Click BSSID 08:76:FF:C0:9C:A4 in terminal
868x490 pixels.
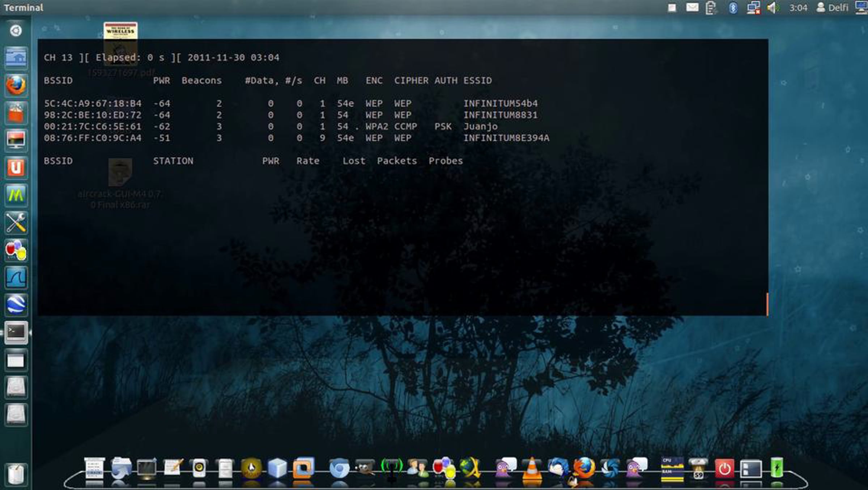click(x=93, y=138)
